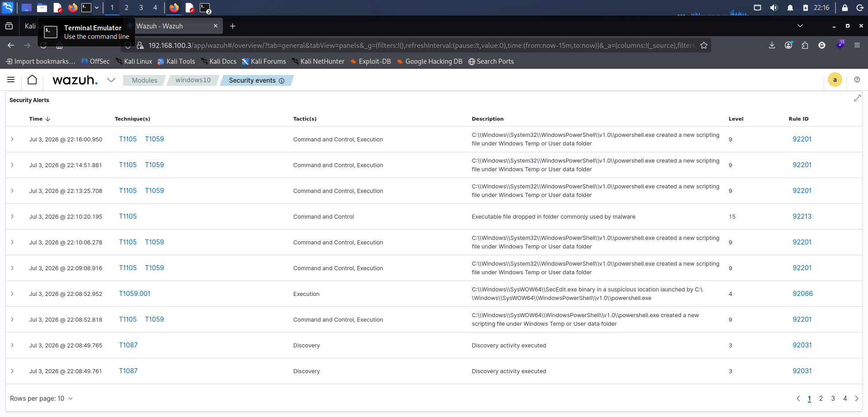
Task: List all tabs dropdown arrow
Action: [800, 26]
